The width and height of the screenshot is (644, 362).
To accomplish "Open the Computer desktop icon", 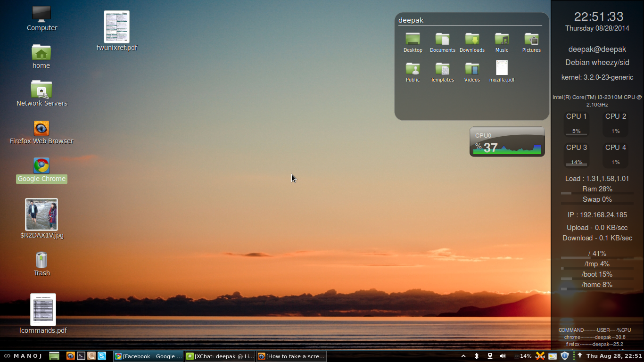I will (x=41, y=19).
